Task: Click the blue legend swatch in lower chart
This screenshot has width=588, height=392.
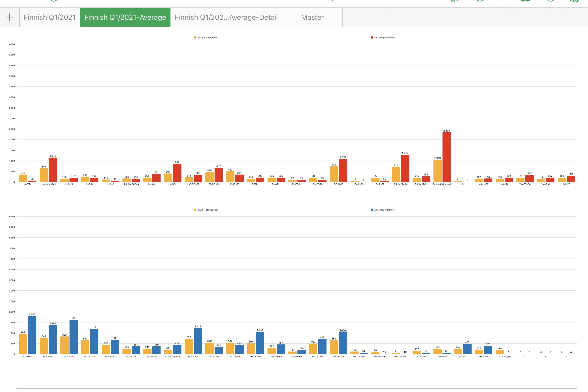Action: pos(372,210)
